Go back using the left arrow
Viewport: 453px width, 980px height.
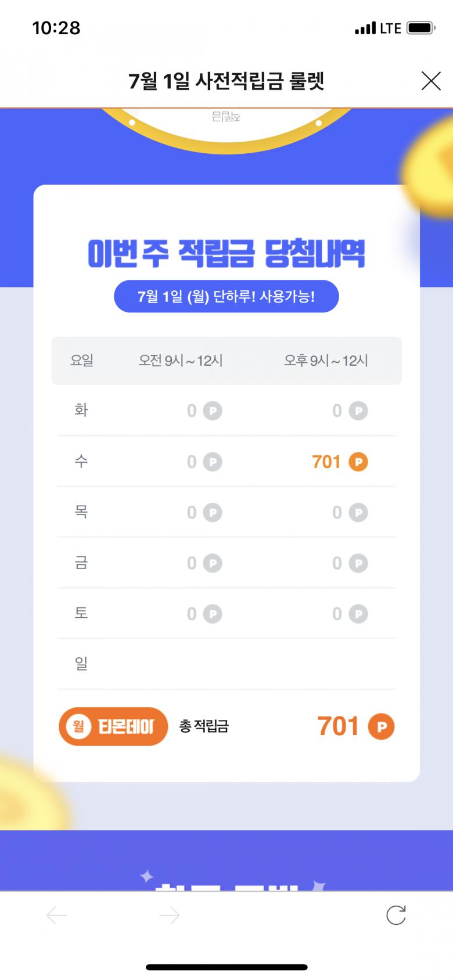coord(57,916)
